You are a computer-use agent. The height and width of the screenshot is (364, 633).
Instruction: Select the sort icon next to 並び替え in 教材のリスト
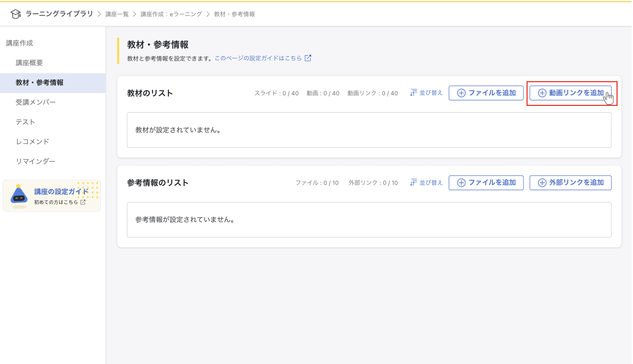pos(413,93)
